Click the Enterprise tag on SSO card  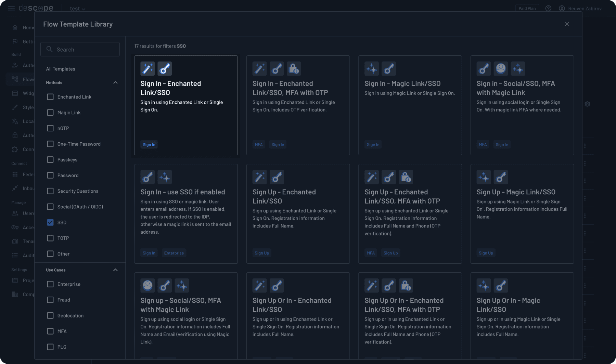174,253
